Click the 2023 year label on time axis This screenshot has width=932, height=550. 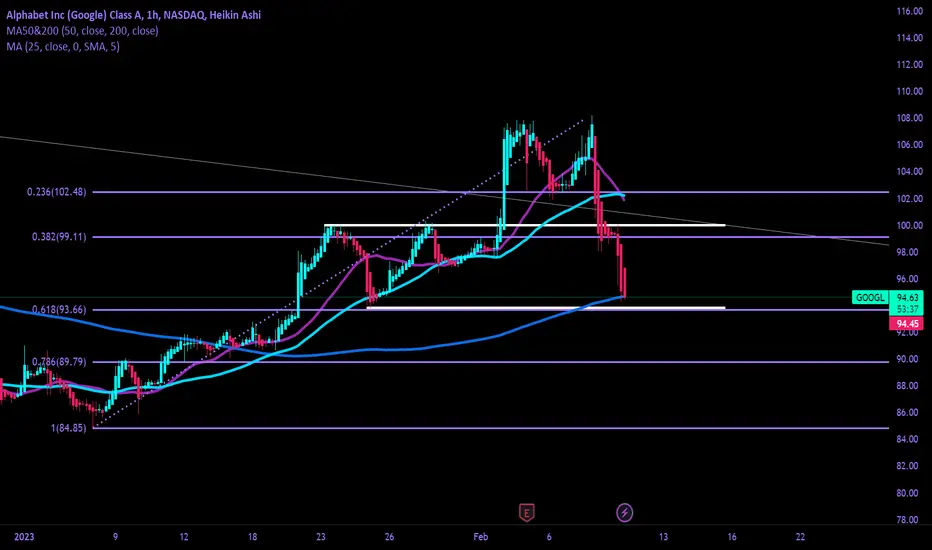[24, 536]
